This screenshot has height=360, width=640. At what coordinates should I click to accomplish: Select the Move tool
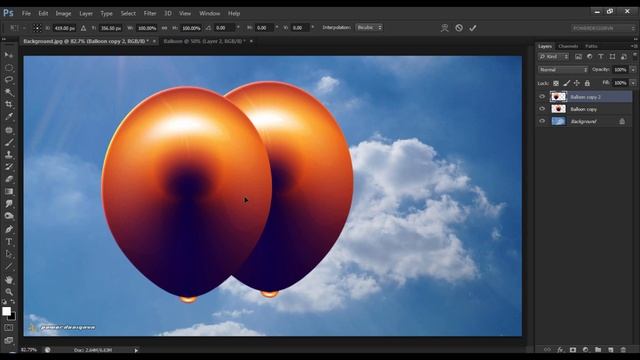click(x=9, y=55)
